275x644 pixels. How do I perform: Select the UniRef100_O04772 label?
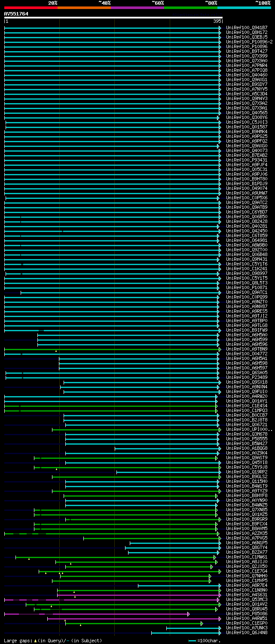click(x=247, y=354)
